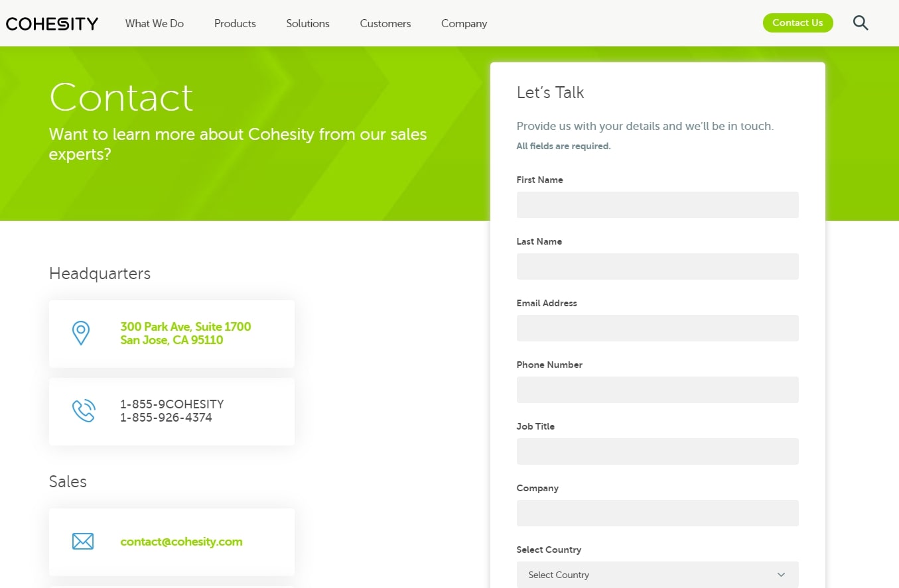The image size is (899, 588).
Task: Click the envelope email icon
Action: 83,542
